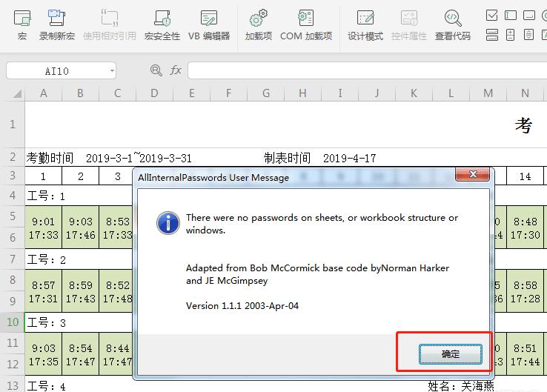Click the 工号：4 row label

pyautogui.click(x=47, y=386)
